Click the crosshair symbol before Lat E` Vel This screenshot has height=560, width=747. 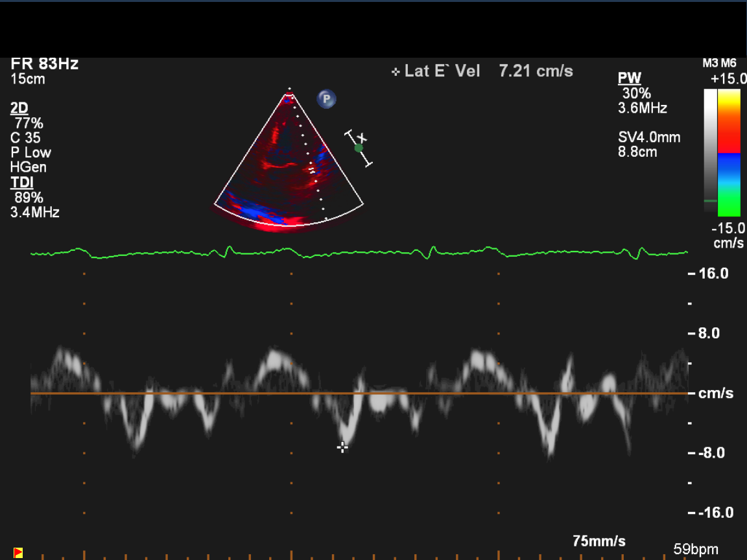click(x=396, y=72)
